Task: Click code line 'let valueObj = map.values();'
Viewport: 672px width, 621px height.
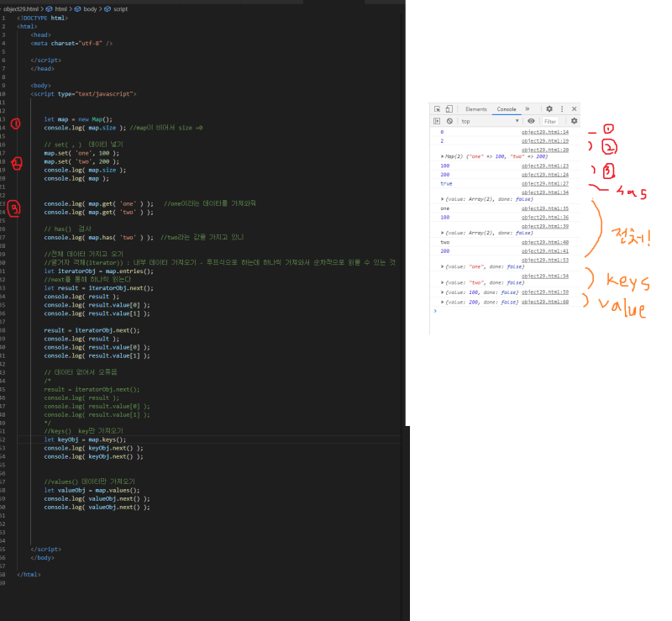Action: [x=92, y=490]
